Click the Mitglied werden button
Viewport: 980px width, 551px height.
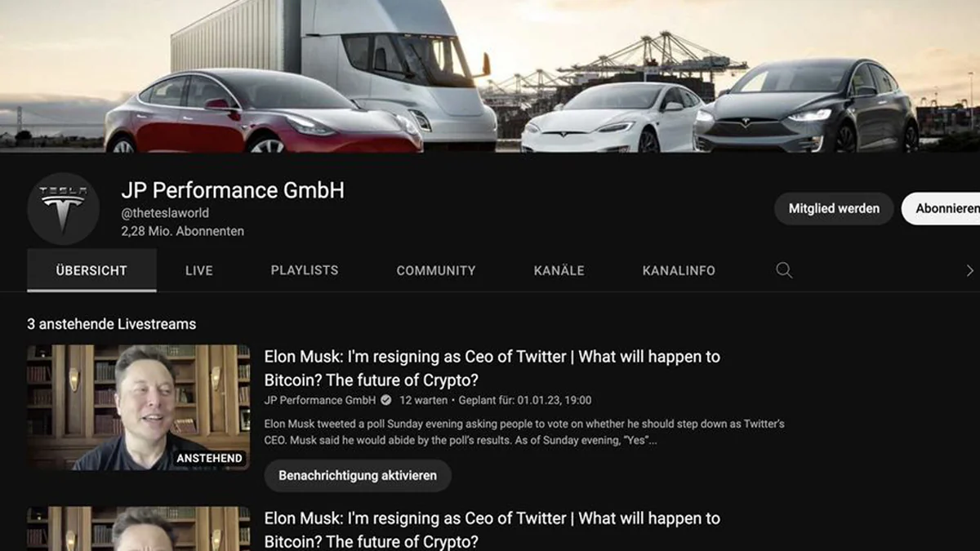coord(834,208)
